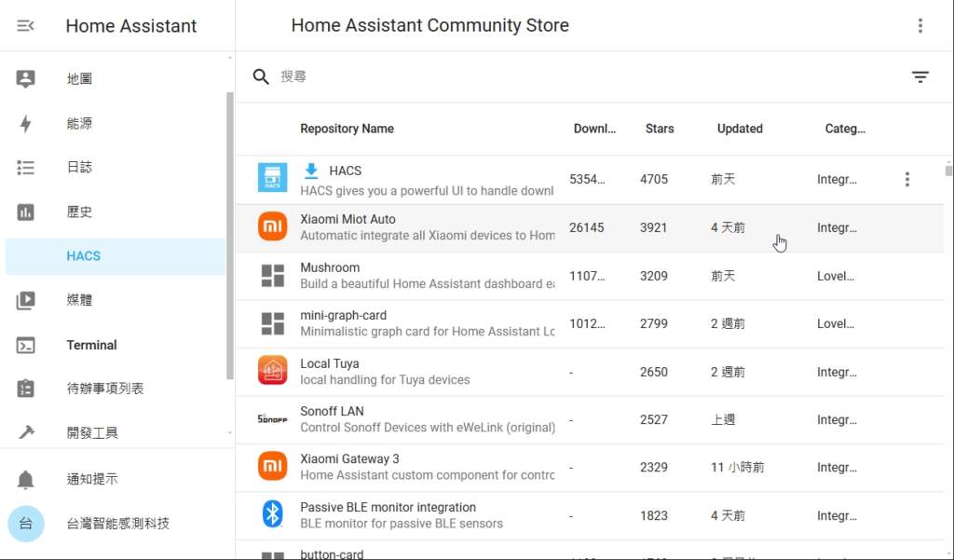Click the 通知提示 notifications bell icon
Image resolution: width=954 pixels, height=560 pixels.
coord(26,480)
